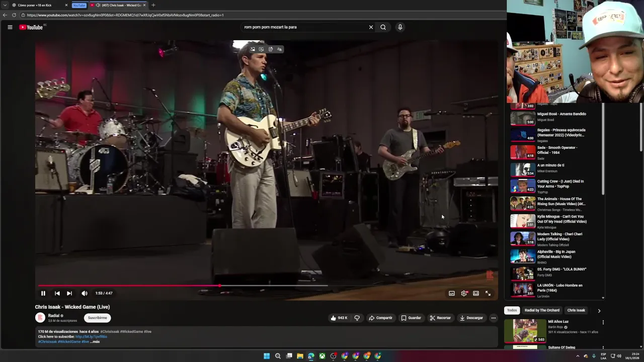Image resolution: width=644 pixels, height=362 pixels.
Task: Close Cómo poner +18 en Kick tab
Action: [x=66, y=5]
